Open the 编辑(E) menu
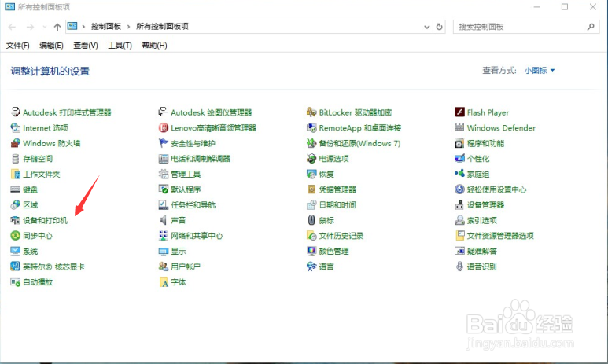608x364 pixels. (x=51, y=46)
